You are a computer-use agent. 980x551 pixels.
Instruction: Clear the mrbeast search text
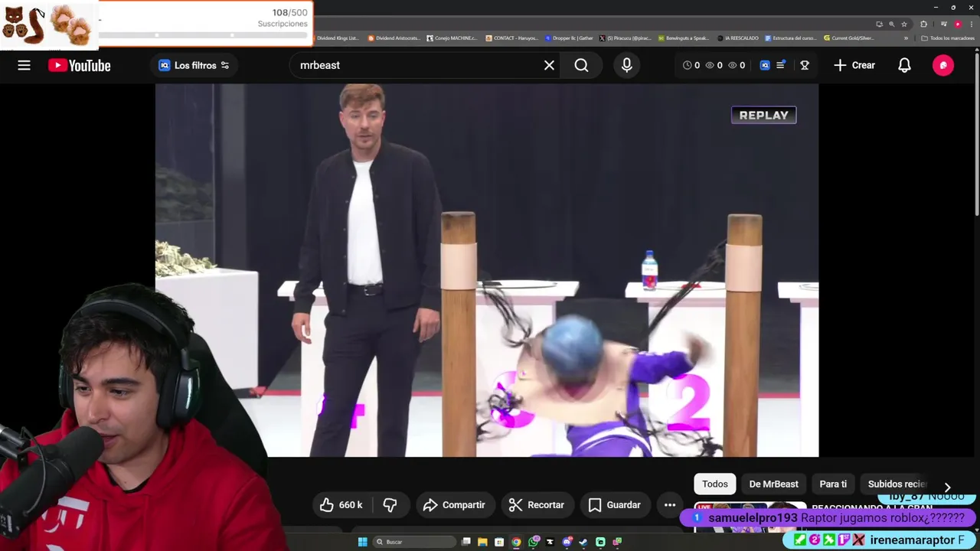coord(549,65)
